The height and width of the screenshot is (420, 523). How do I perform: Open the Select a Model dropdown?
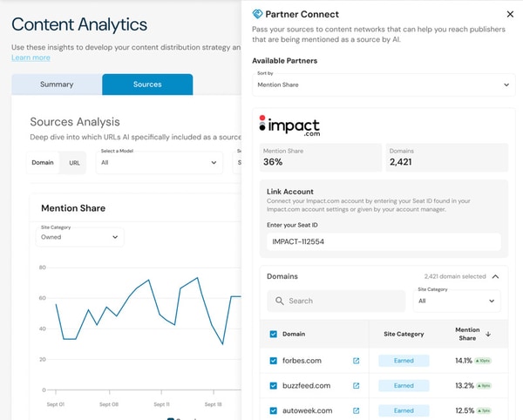(x=159, y=162)
